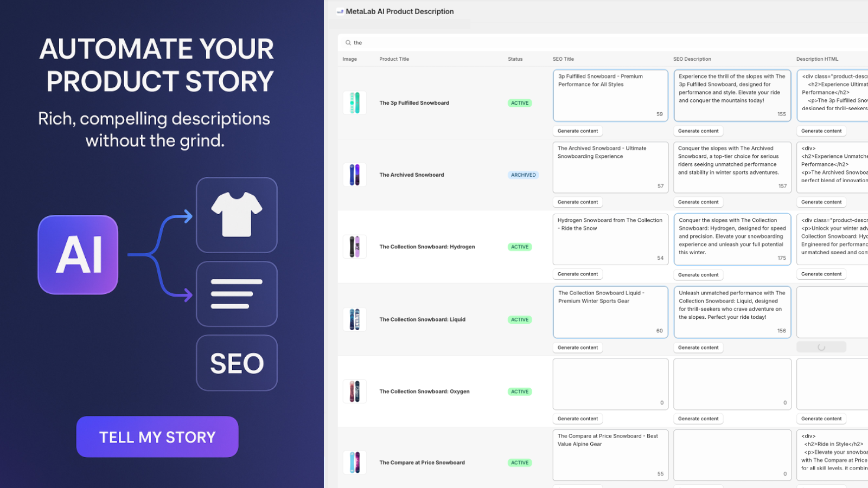Click the search magnifier icon
The image size is (868, 488).
point(348,43)
